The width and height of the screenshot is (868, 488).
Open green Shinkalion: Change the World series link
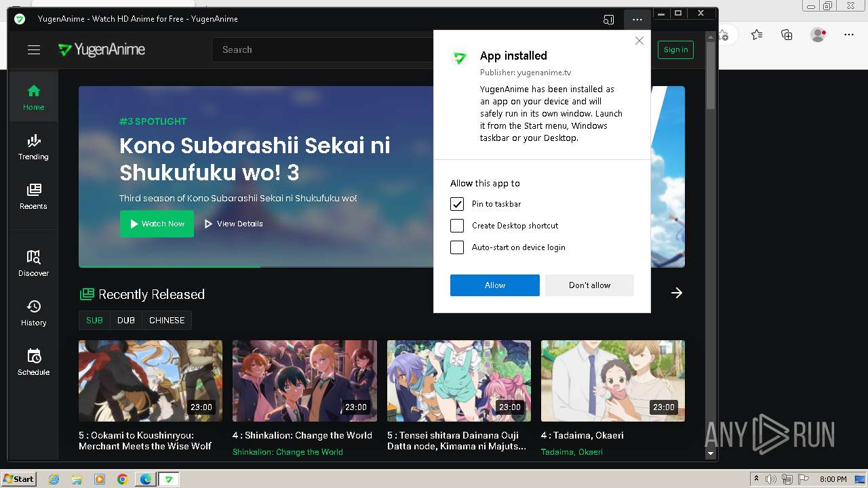pyautogui.click(x=288, y=452)
